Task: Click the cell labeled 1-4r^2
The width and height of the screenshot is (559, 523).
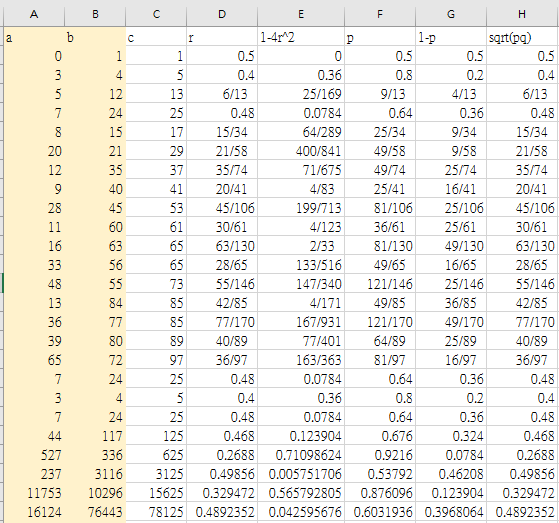Action: click(x=301, y=37)
